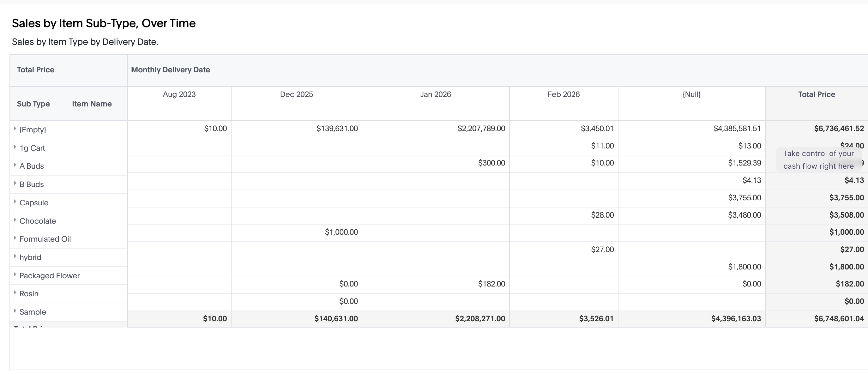The image size is (868, 374).
Task: Expand the Chocolate sub type row
Action: [x=15, y=220]
